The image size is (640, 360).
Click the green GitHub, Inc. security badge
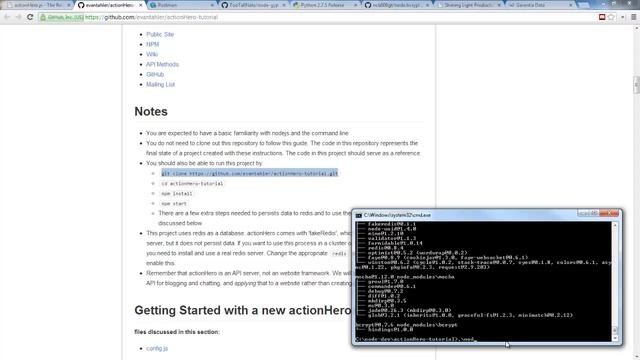tap(62, 17)
